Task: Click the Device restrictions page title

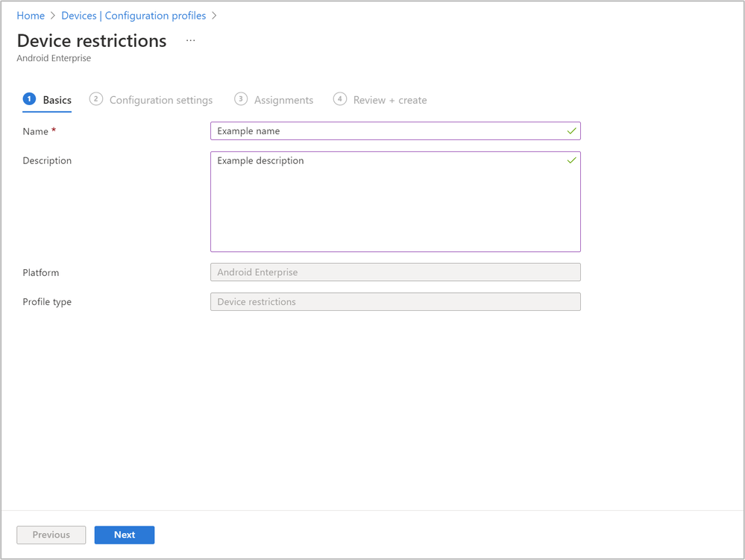Action: pos(92,41)
